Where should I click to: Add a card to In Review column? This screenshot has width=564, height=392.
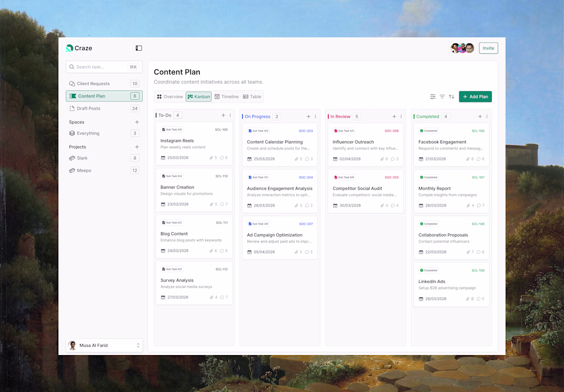click(394, 116)
